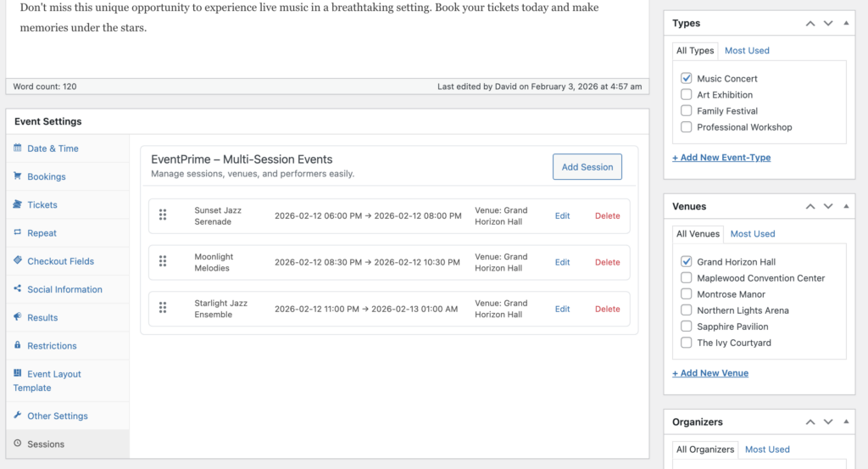
Task: Click the lock icon beside Restrictions
Action: click(x=18, y=346)
